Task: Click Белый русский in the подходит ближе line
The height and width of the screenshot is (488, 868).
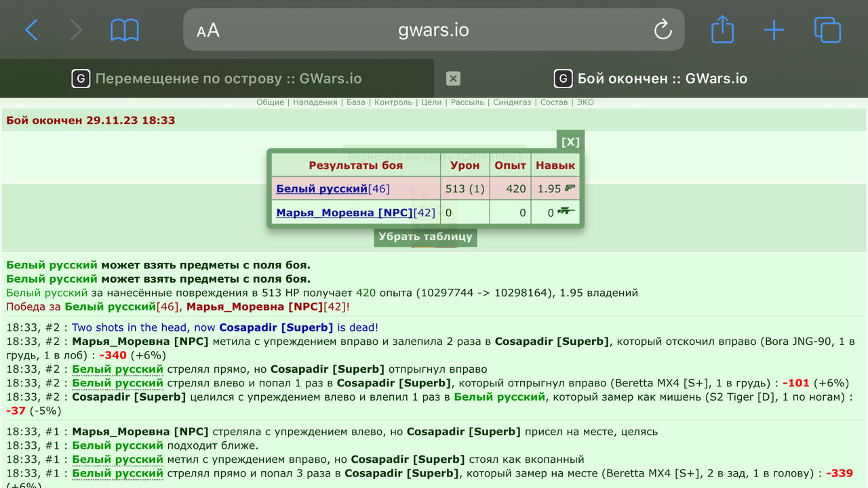Action: click(x=117, y=445)
